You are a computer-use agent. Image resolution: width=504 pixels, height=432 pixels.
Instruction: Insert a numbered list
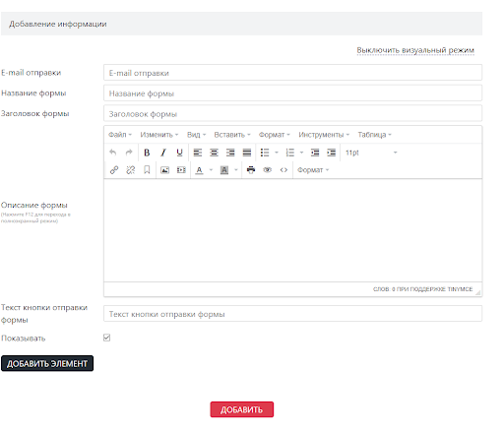(x=290, y=153)
